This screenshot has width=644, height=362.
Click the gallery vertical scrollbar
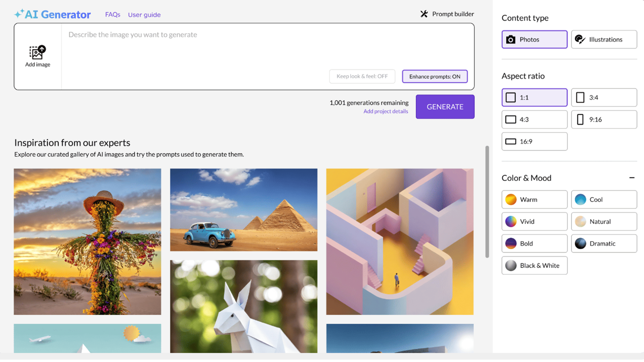click(x=487, y=202)
